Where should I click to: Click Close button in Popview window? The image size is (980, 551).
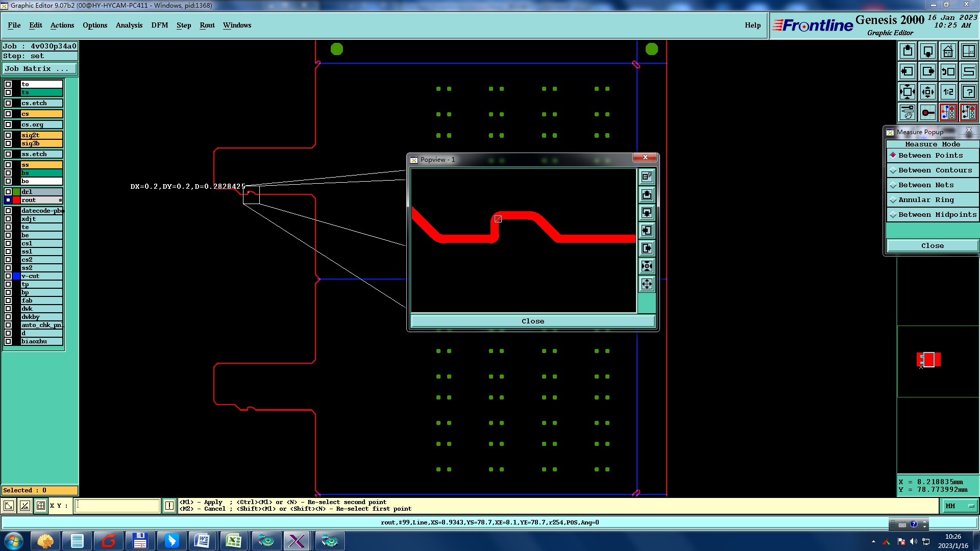pos(532,321)
